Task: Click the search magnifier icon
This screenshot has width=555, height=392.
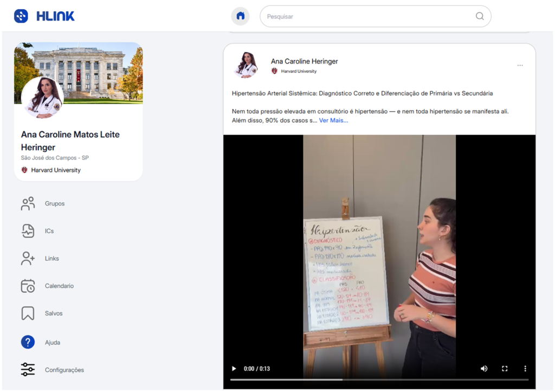Action: point(480,16)
